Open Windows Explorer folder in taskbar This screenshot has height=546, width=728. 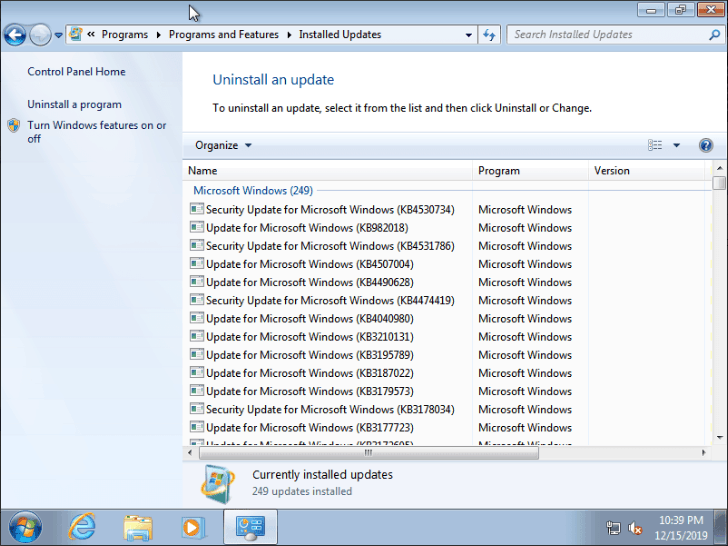tap(138, 527)
